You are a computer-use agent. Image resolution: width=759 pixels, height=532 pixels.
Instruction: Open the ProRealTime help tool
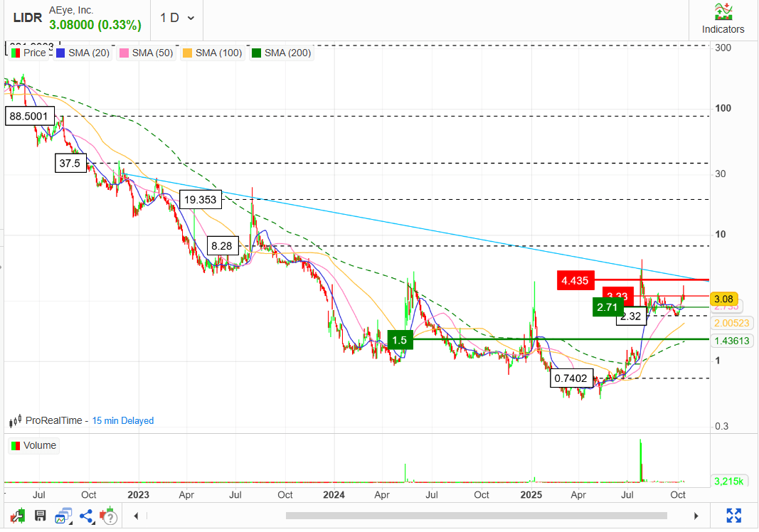(x=107, y=516)
